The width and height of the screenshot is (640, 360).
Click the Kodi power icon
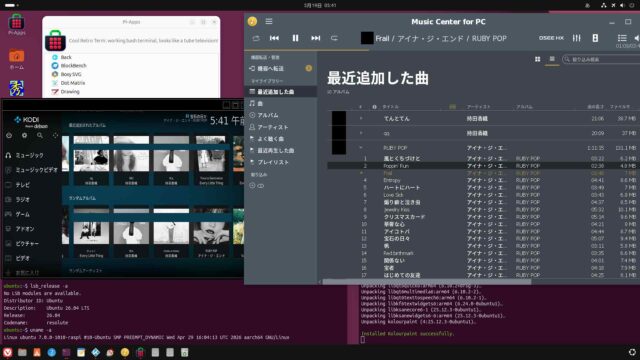[9, 136]
